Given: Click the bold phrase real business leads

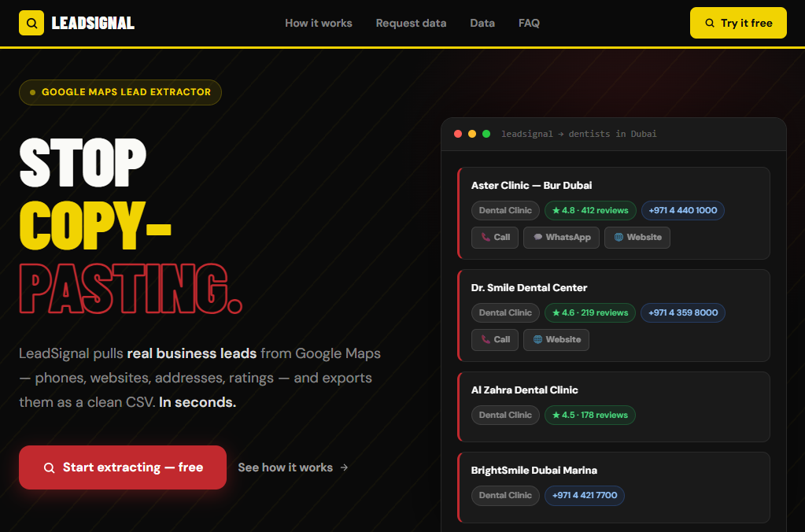Looking at the screenshot, I should point(191,353).
